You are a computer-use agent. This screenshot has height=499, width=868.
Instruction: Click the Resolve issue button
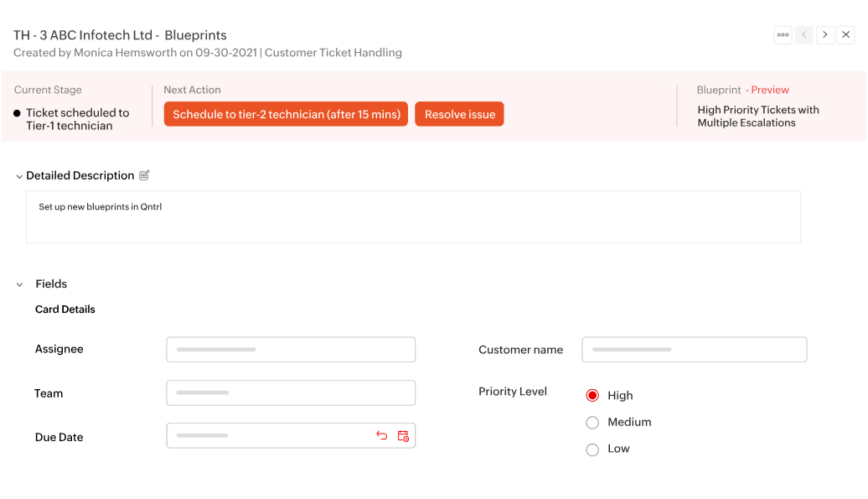[x=459, y=114]
